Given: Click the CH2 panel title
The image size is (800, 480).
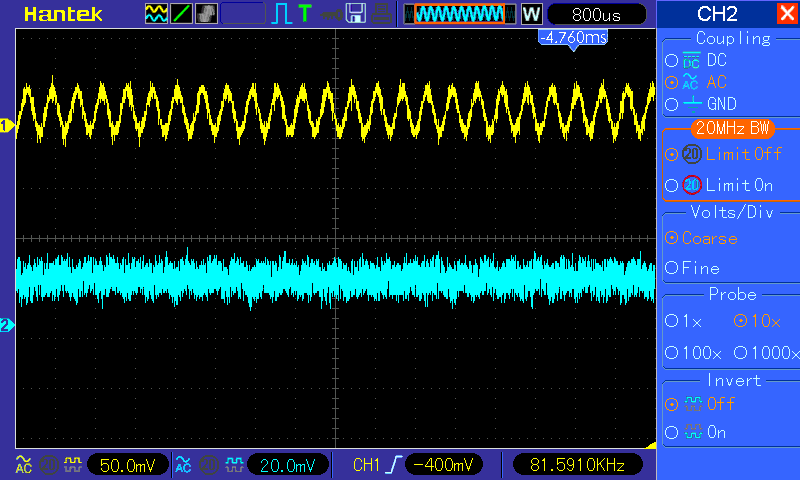Looking at the screenshot, I should [x=717, y=14].
